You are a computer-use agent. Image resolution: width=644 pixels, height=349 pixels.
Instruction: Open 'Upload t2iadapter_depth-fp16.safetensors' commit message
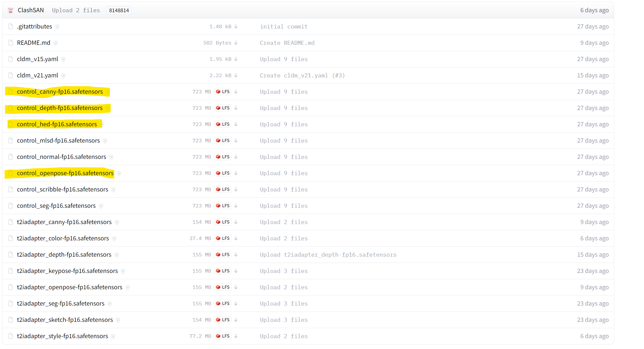click(x=328, y=255)
